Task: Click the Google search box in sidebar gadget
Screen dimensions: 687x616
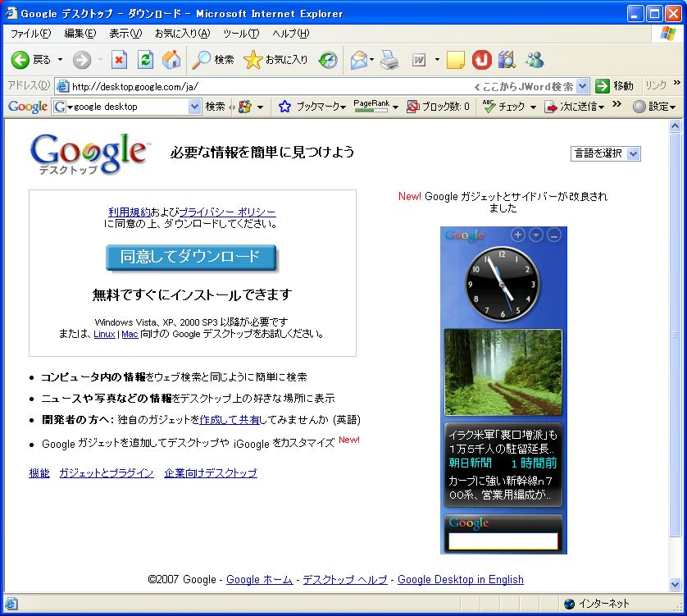Action: [503, 541]
